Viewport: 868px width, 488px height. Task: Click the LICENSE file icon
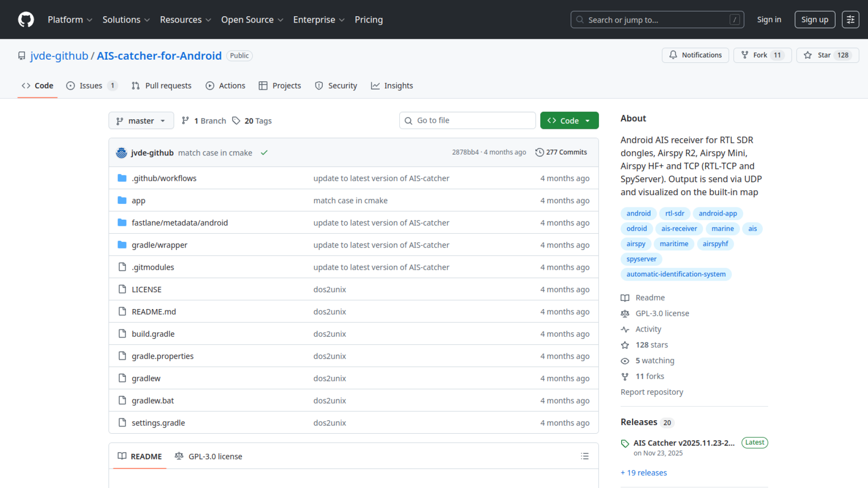click(x=122, y=289)
